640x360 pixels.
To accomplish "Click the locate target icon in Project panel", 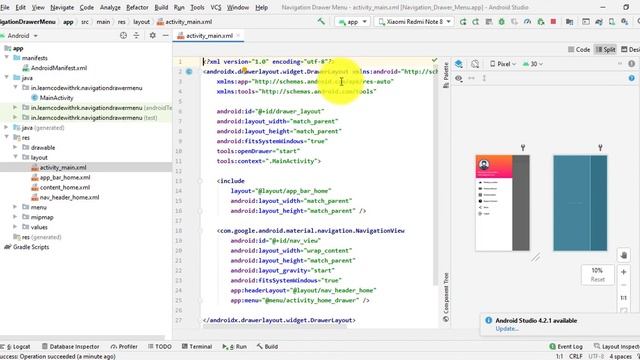I will coord(123,36).
